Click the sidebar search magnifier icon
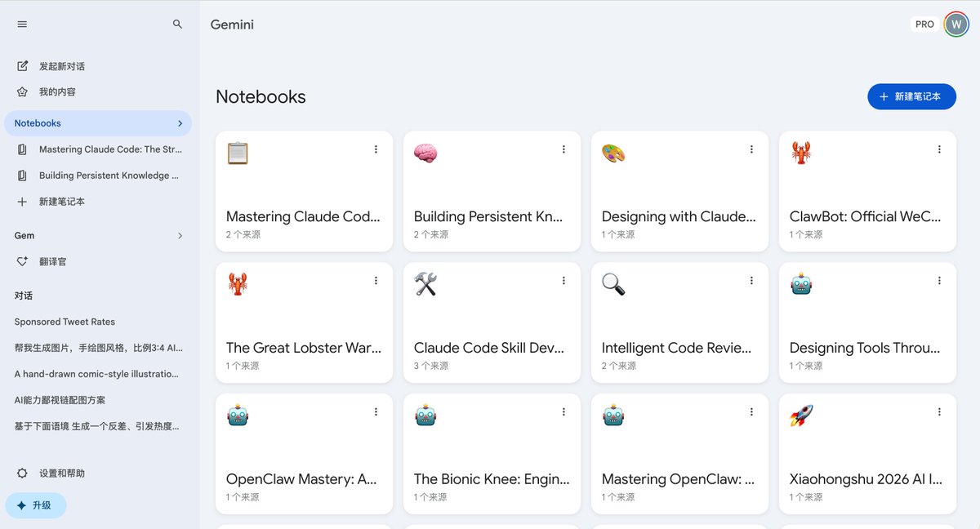 (178, 24)
